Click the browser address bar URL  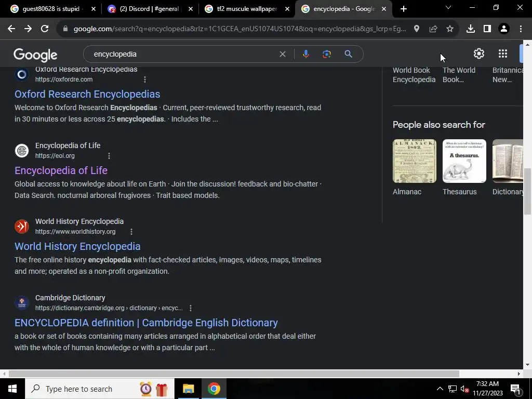[x=240, y=29]
